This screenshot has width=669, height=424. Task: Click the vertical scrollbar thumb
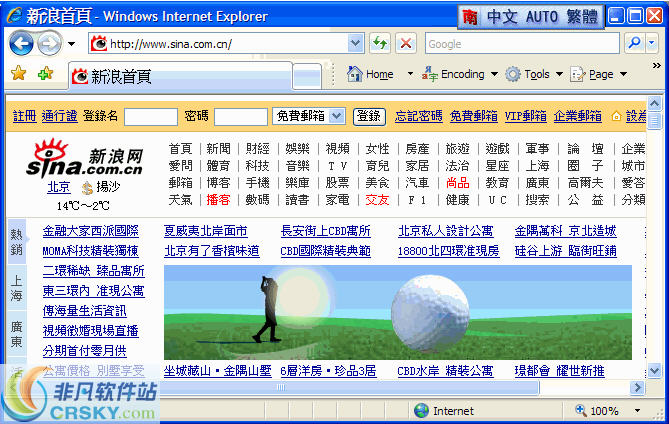pyautogui.click(x=654, y=120)
